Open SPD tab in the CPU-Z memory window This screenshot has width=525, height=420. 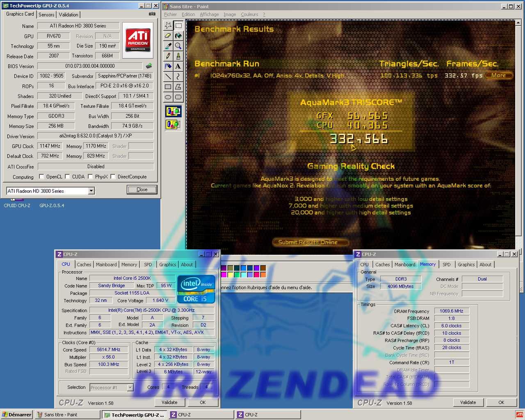point(447,265)
